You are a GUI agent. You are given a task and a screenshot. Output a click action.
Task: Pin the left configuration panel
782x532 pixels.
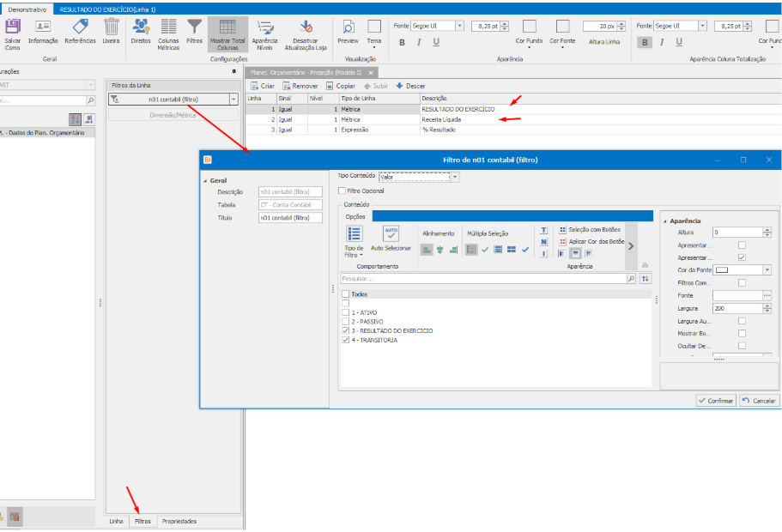click(x=233, y=72)
